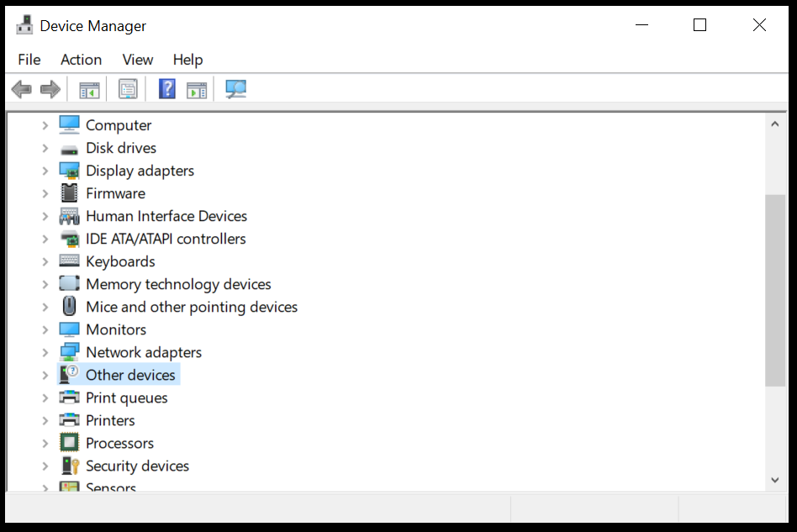This screenshot has width=797, height=532.
Task: Click the Network adapters category icon
Action: tap(69, 352)
